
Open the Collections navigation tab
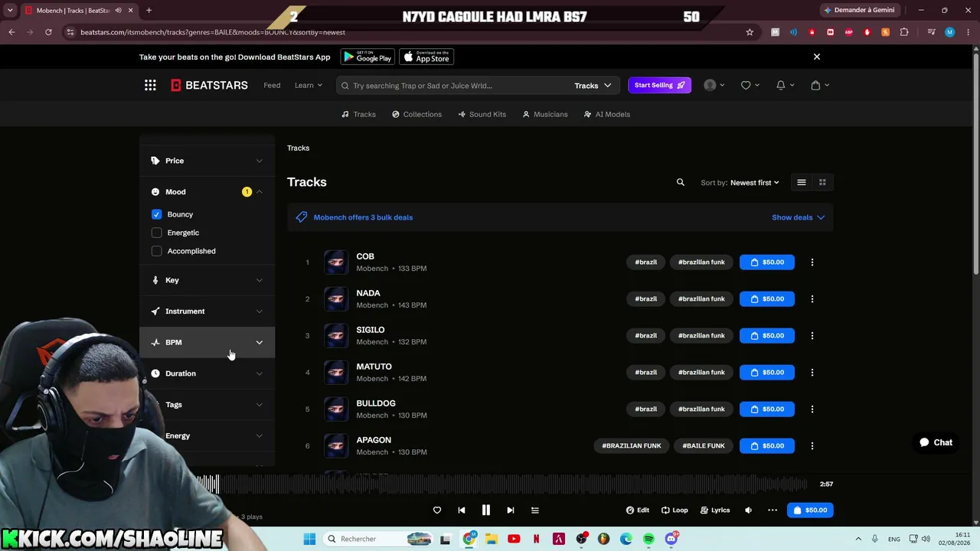(416, 114)
